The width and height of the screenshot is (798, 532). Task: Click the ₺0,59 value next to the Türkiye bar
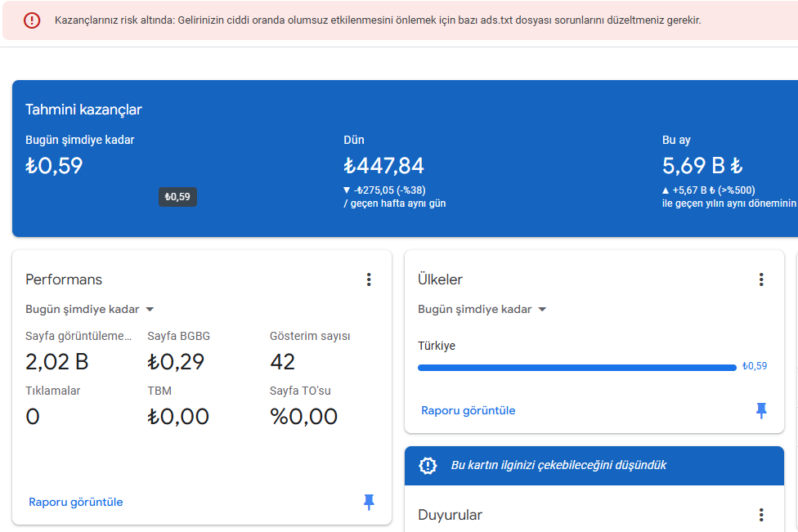coord(754,365)
